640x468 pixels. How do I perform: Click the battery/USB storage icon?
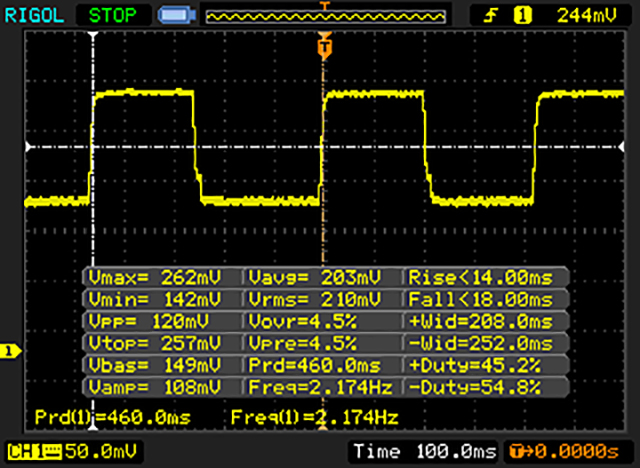[177, 16]
